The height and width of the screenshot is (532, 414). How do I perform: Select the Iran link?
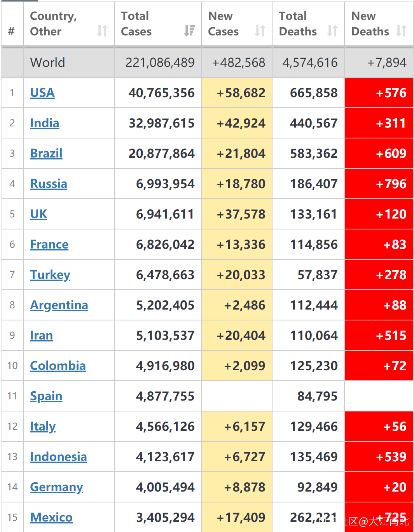point(42,336)
